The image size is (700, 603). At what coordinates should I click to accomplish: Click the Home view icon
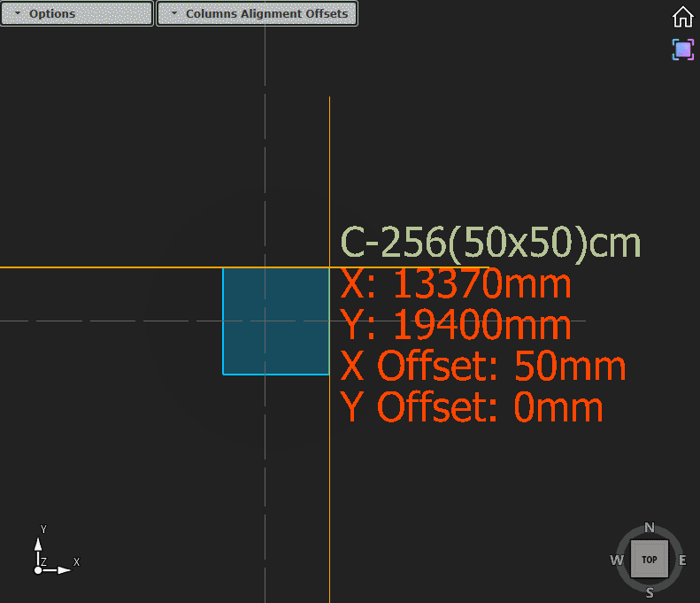[682, 17]
